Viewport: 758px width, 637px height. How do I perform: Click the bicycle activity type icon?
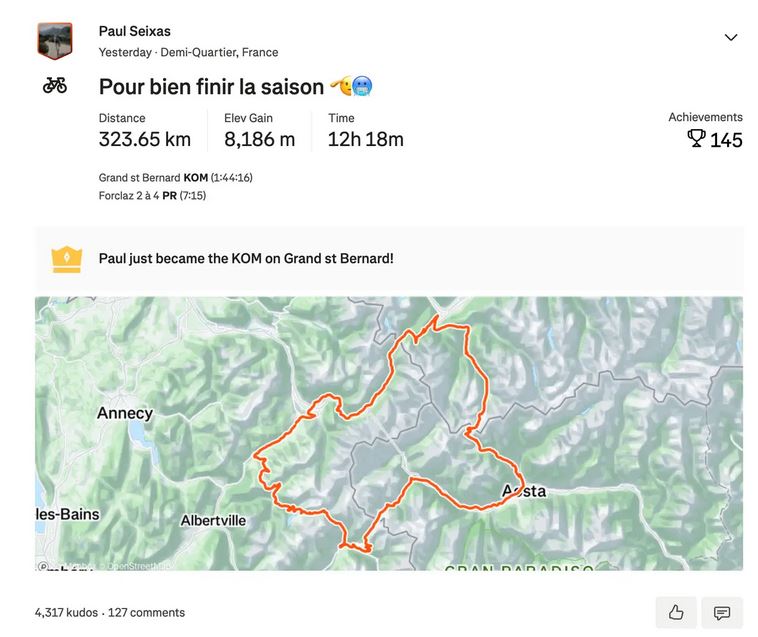coord(55,86)
